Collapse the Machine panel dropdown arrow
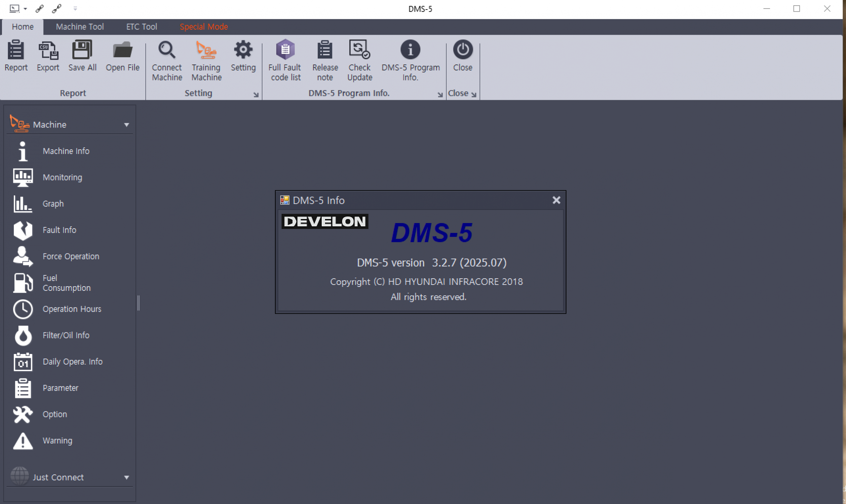The image size is (846, 504). click(x=127, y=125)
